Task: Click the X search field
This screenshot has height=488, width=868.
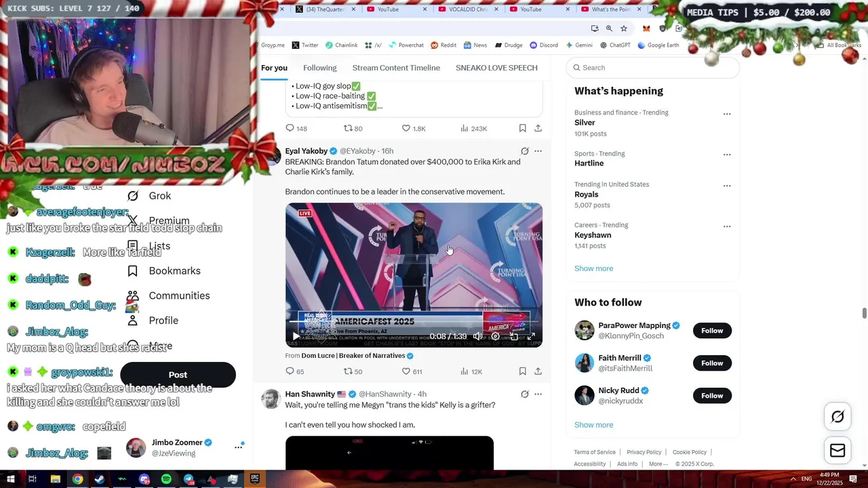Action: click(654, 68)
